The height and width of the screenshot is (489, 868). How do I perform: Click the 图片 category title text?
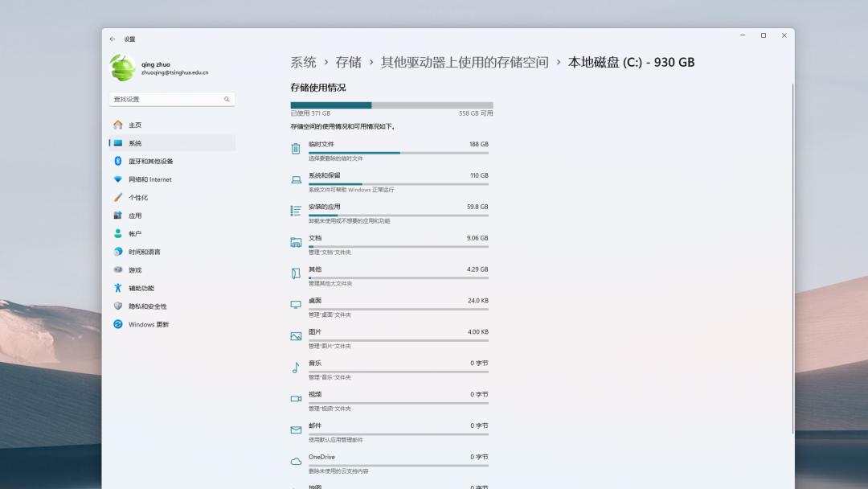tap(315, 331)
